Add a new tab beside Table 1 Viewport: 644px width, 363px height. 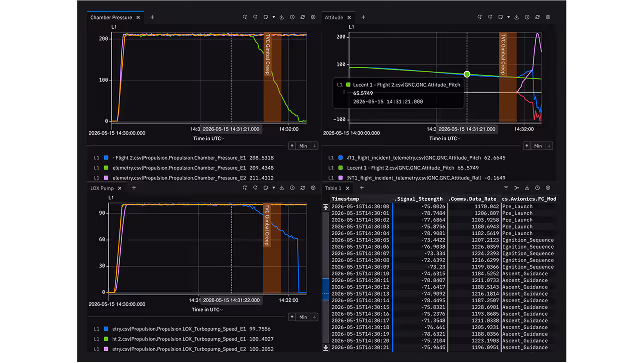[x=361, y=188]
